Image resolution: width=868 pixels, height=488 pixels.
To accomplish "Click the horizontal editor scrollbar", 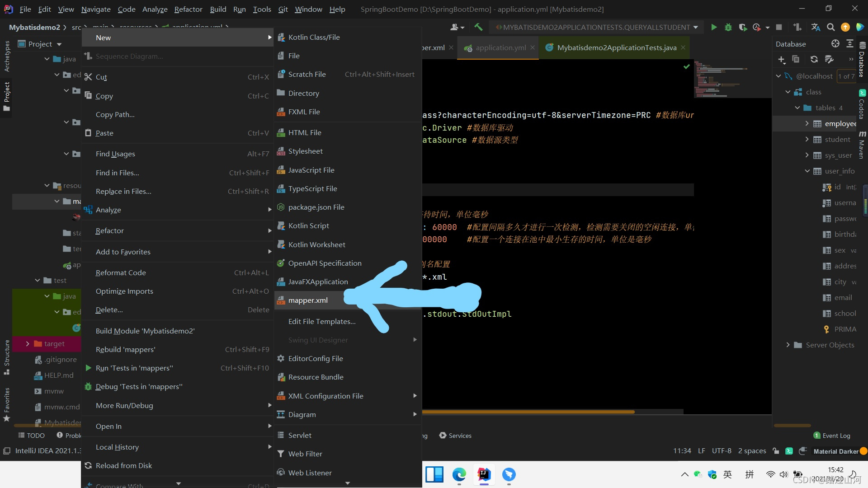I will tap(528, 412).
